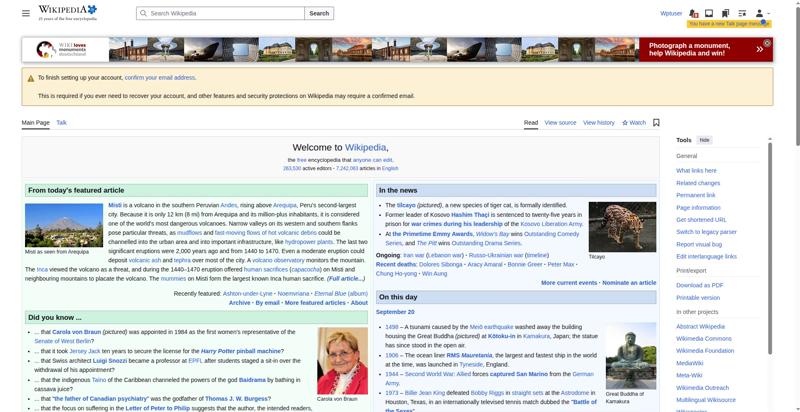This screenshot has width=800, height=412.
Task: Click the Tilcayo tiger cat thumbnail
Action: pos(622,227)
